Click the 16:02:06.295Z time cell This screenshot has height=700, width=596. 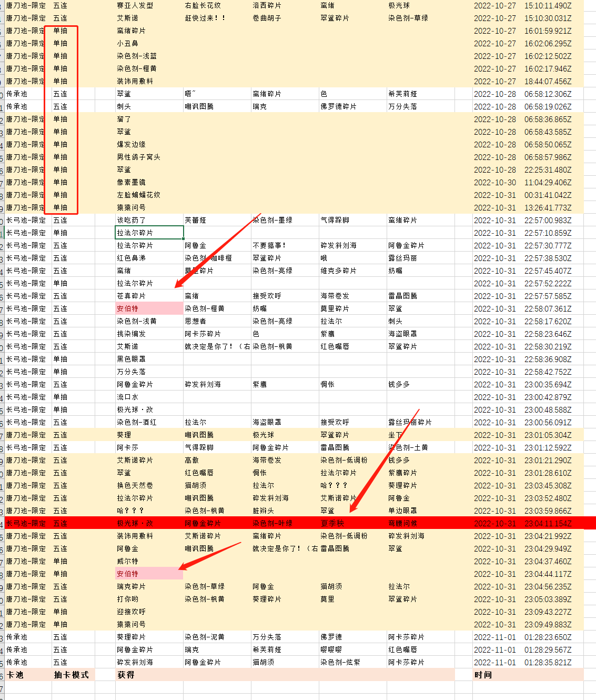(548, 43)
